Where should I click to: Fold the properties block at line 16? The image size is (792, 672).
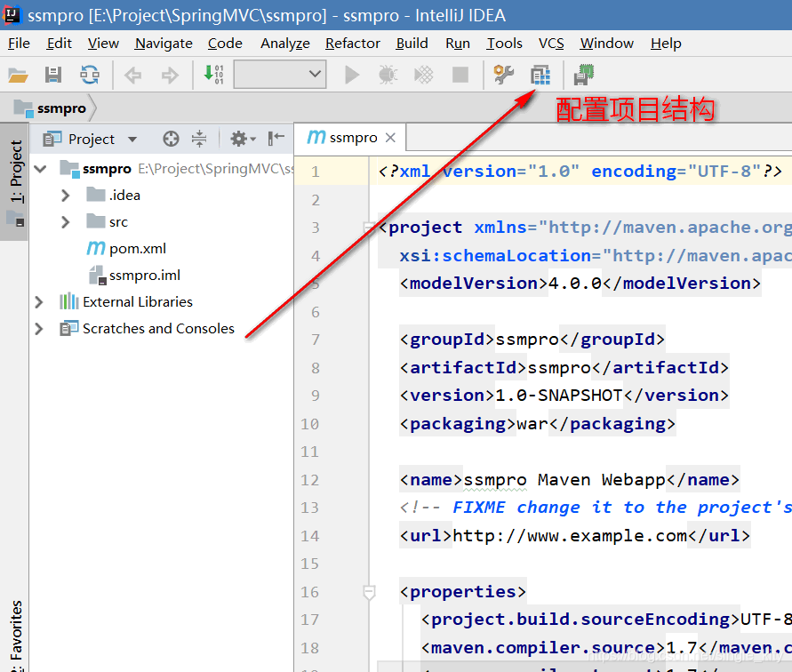click(369, 592)
